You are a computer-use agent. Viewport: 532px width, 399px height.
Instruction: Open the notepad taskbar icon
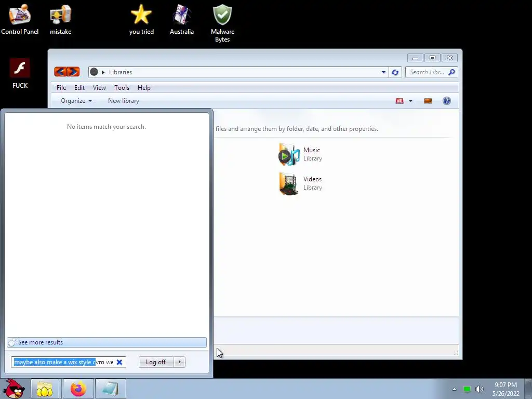point(110,389)
